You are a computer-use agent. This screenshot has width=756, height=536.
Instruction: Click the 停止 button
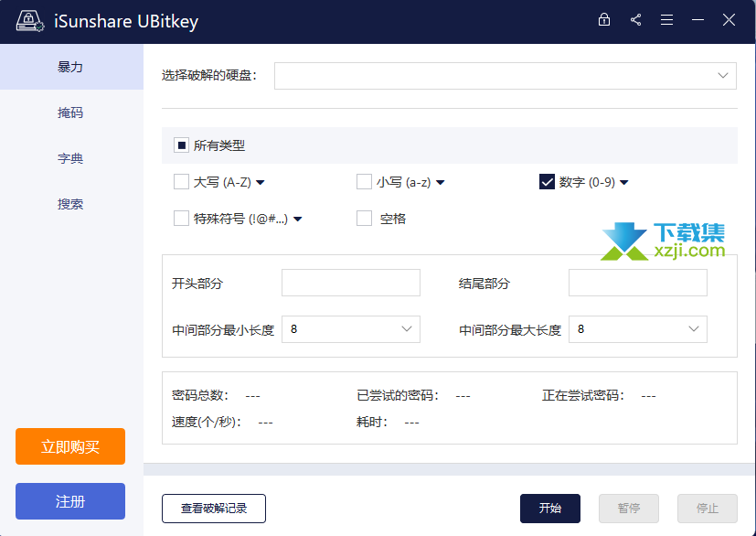pos(708,509)
